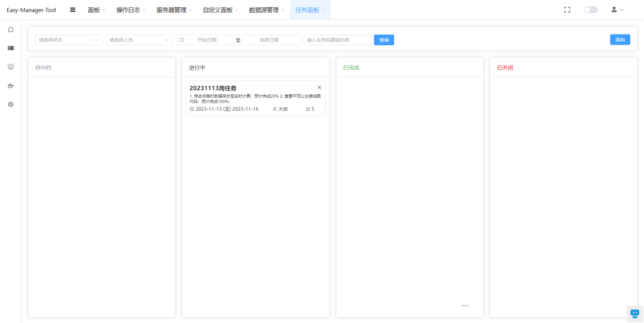Click the 添加 add button
The height and width of the screenshot is (323, 644).
click(620, 40)
